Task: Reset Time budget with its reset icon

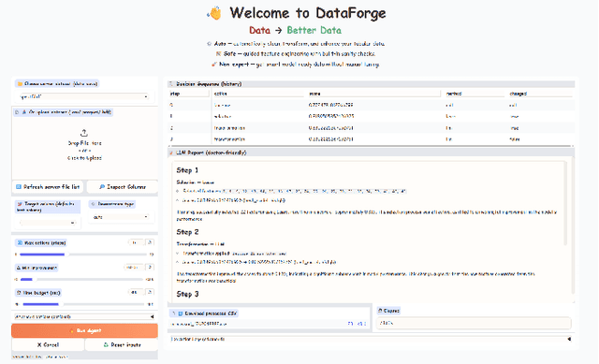Action: (x=150, y=292)
